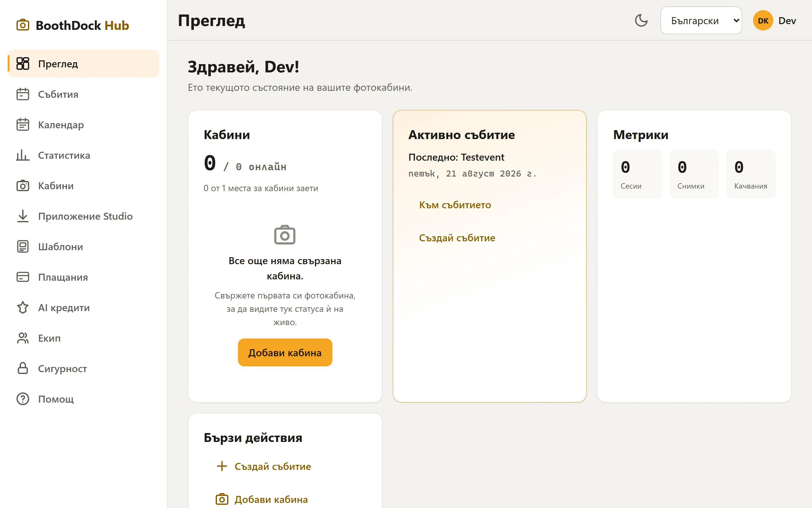The width and height of the screenshot is (812, 508).
Task: Click Създай събитие in Активно събитие card
Action: (x=457, y=238)
